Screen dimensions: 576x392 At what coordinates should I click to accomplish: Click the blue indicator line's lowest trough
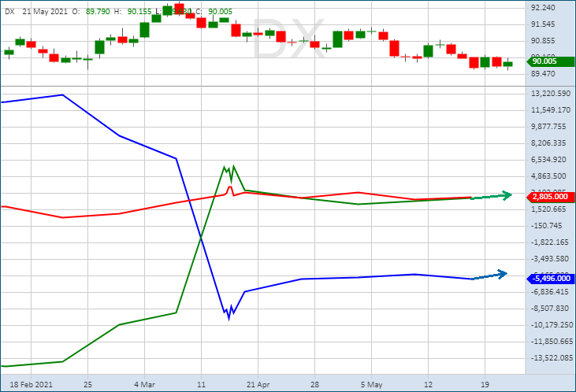(229, 317)
